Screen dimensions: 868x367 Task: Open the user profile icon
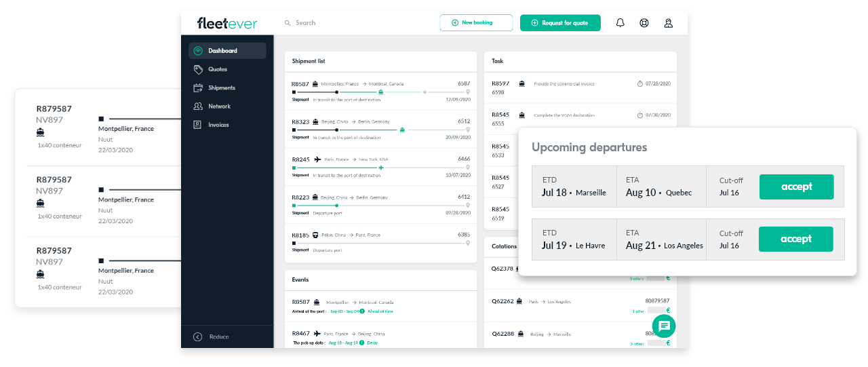(668, 23)
